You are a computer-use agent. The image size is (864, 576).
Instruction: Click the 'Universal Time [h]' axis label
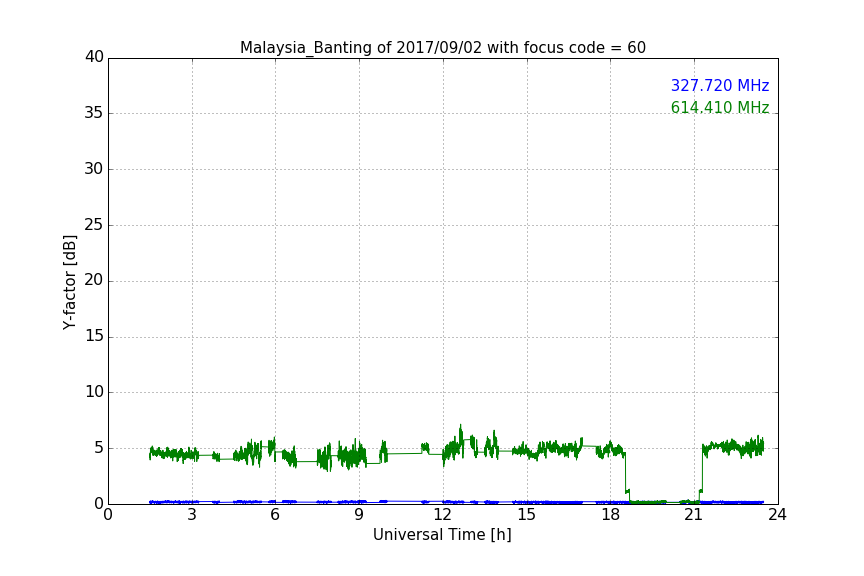point(442,535)
